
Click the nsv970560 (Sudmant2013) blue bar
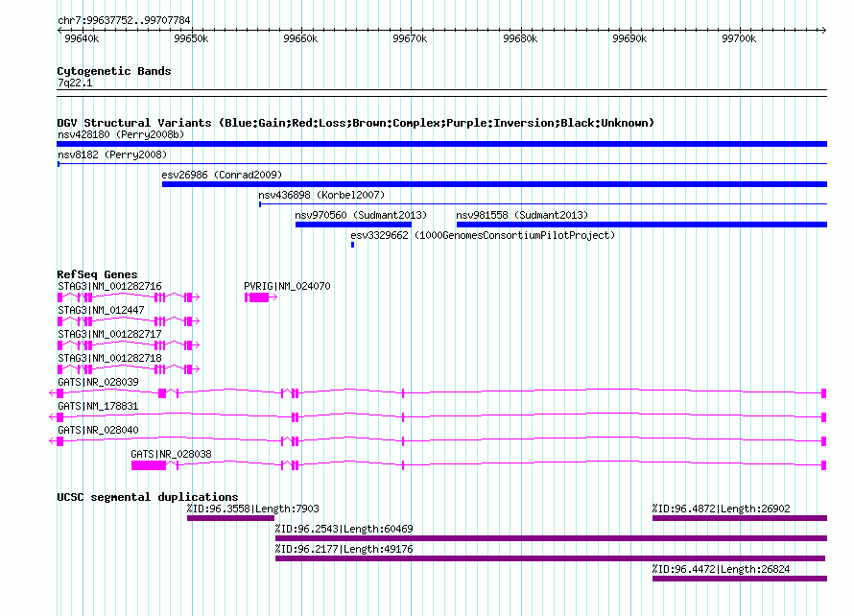pyautogui.click(x=353, y=225)
